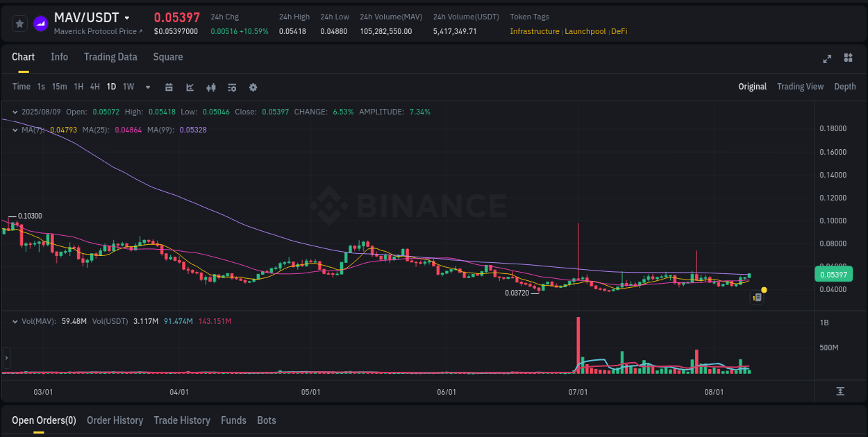This screenshot has width=868, height=437.
Task: Open the date range calendar icon
Action: (x=169, y=87)
